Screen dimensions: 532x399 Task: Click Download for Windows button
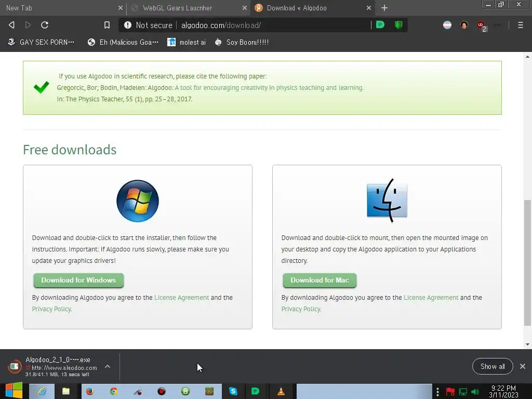[x=79, y=280]
